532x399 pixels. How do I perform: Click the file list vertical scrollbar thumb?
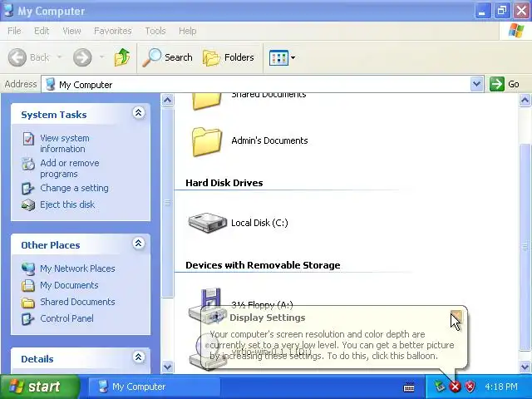(525, 247)
